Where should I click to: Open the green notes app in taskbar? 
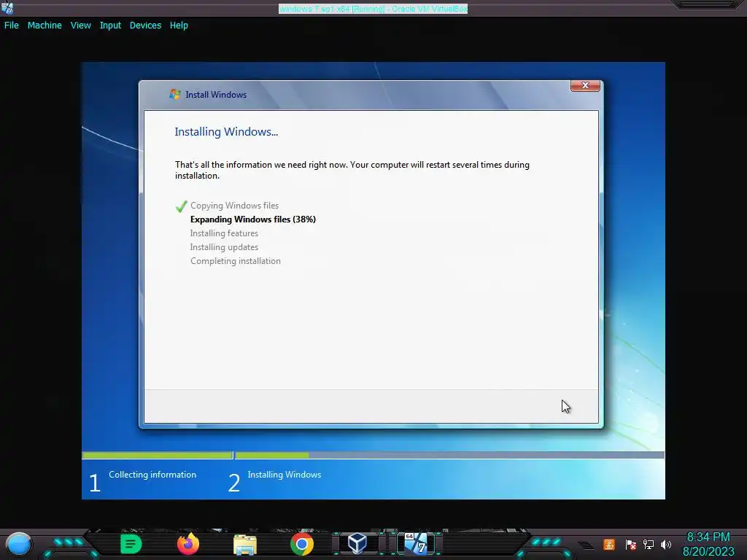[131, 544]
